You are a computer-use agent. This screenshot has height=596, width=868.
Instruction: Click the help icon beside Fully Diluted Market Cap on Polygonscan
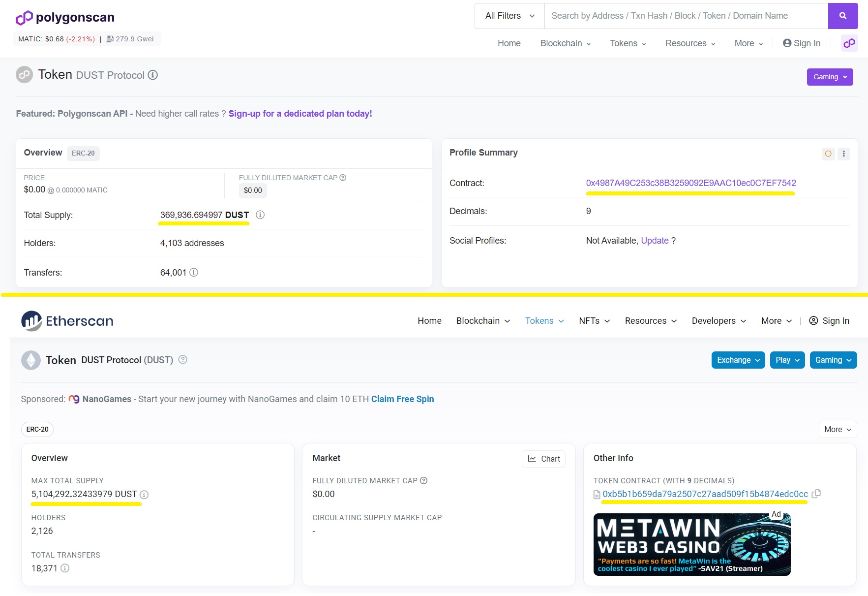click(343, 178)
